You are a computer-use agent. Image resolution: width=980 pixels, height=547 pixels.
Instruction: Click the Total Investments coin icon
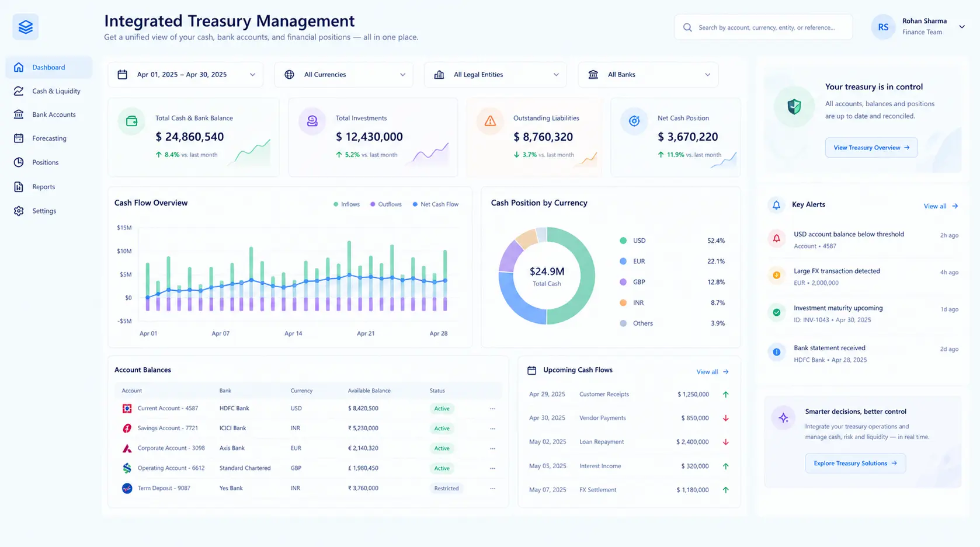[312, 121]
